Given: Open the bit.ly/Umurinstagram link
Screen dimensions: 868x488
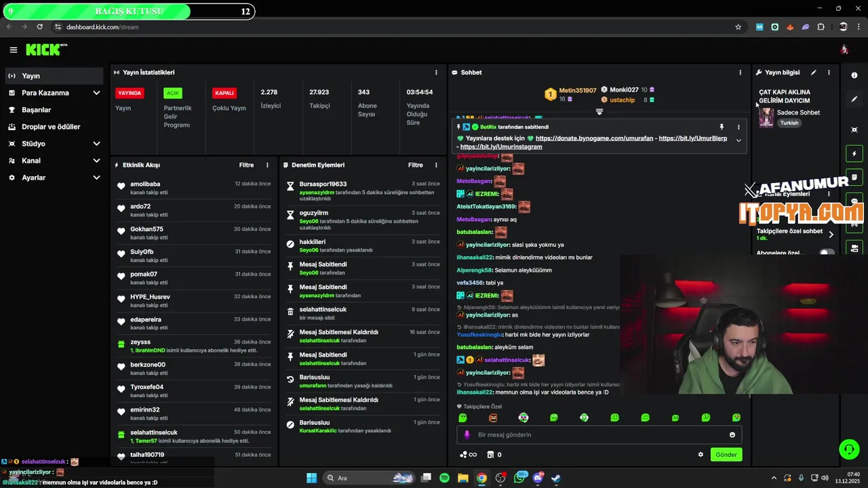Looking at the screenshot, I should (501, 147).
